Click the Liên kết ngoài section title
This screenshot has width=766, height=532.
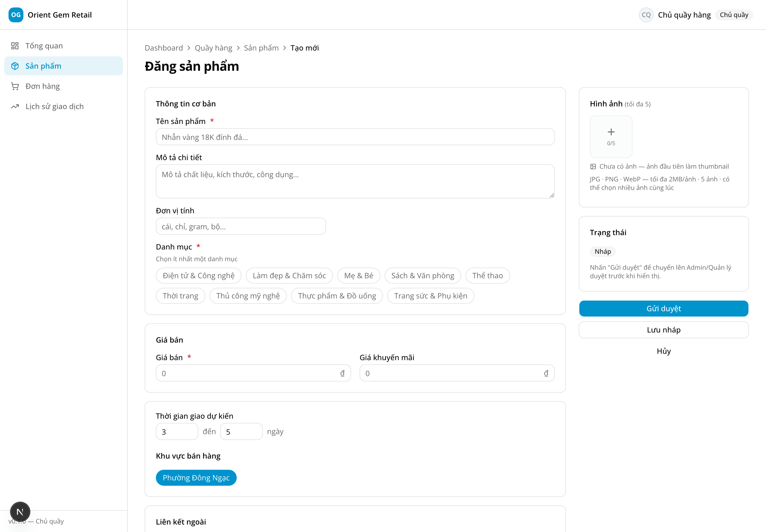[181, 522]
